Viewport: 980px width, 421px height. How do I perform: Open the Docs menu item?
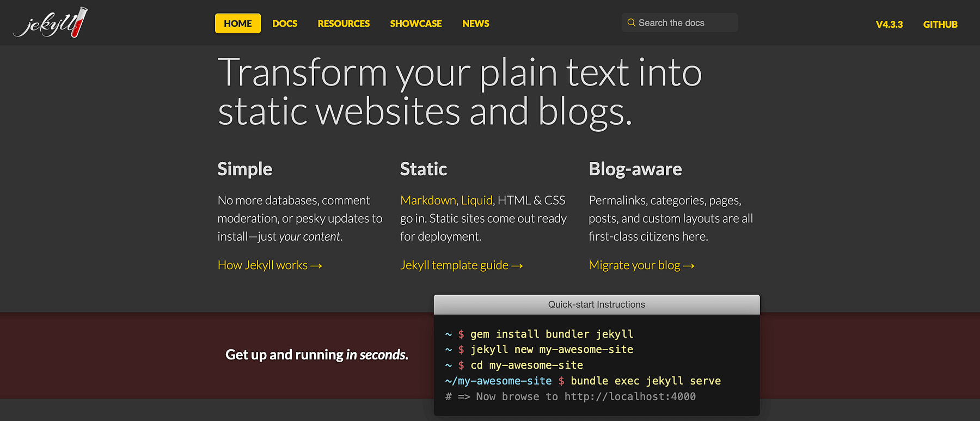tap(285, 23)
